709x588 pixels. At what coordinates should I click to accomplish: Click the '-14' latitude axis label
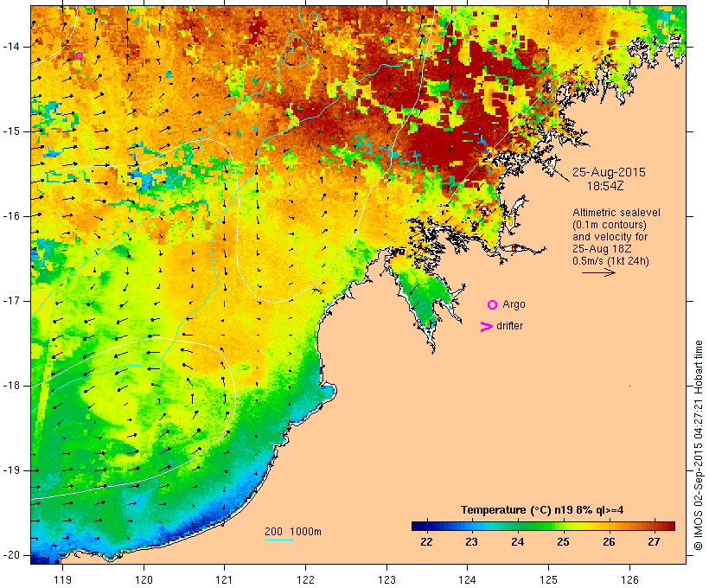coord(10,47)
